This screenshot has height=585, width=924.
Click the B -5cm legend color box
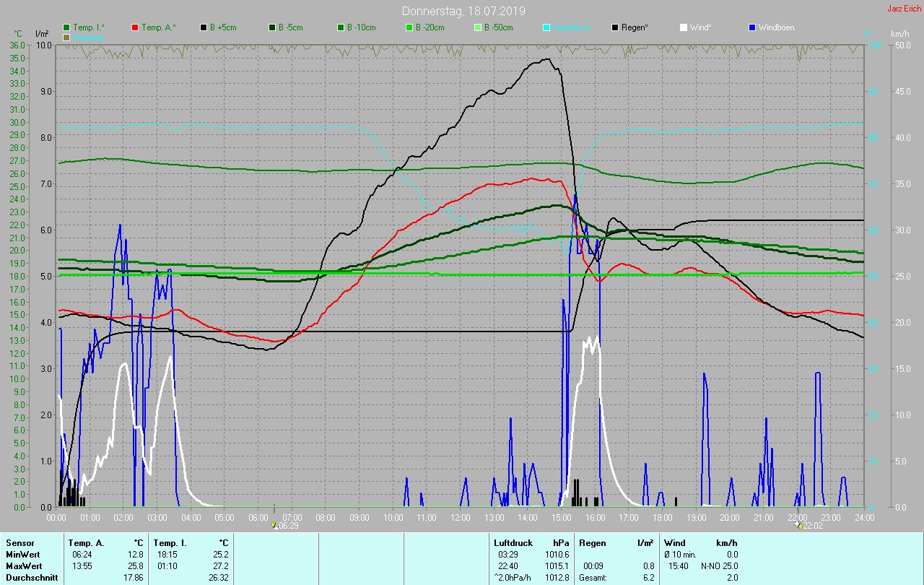point(272,27)
